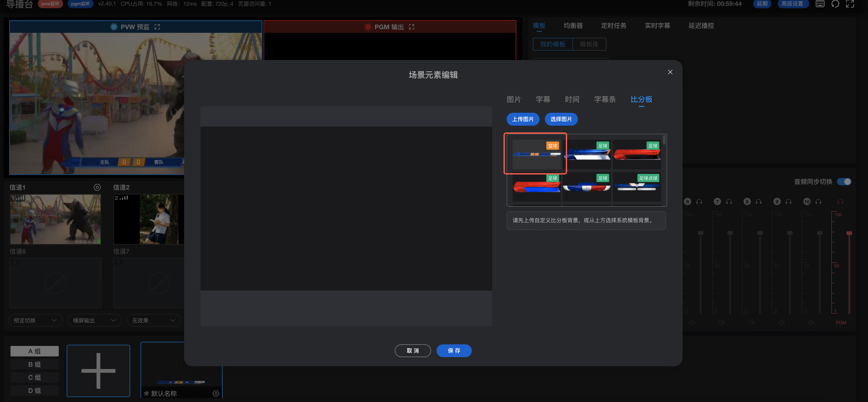
Task: Select scene group B 组
Action: (34, 364)
